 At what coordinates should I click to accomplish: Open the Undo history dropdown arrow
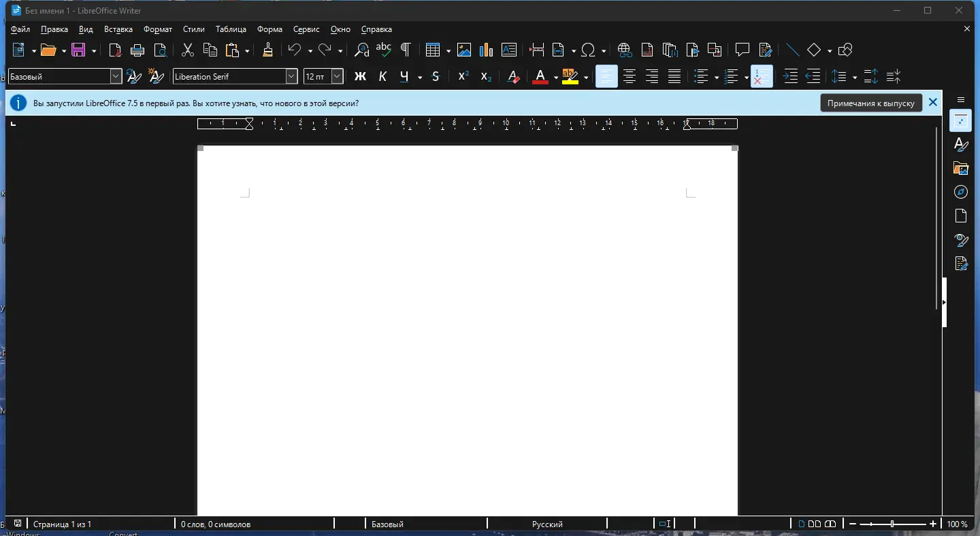click(310, 50)
